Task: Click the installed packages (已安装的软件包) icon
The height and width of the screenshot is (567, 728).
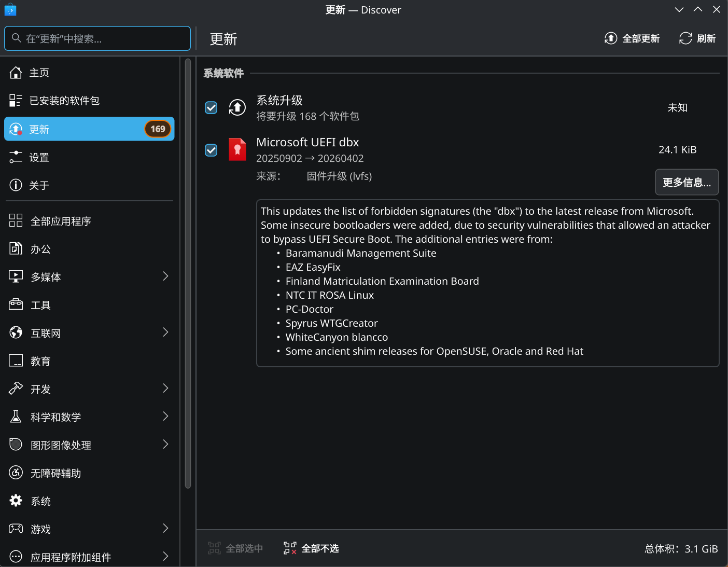Action: tap(16, 101)
